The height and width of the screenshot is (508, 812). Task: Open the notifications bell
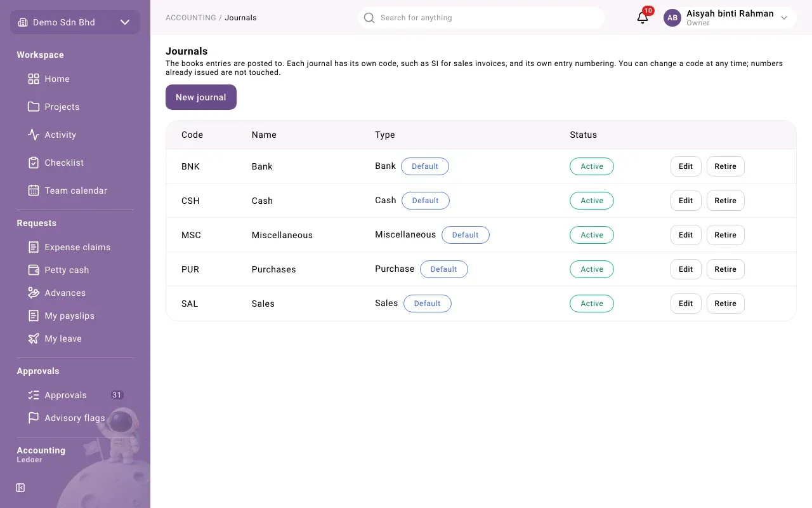643,17
